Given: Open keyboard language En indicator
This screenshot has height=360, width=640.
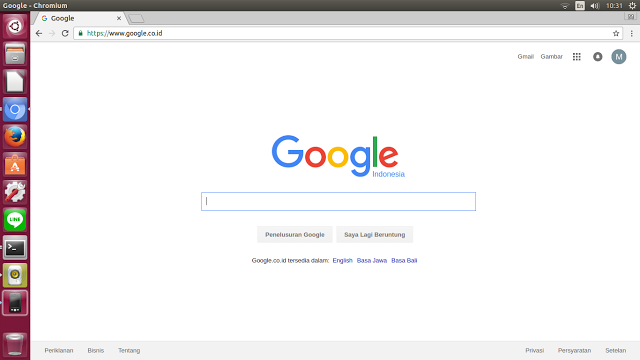Looking at the screenshot, I should click(x=580, y=6).
